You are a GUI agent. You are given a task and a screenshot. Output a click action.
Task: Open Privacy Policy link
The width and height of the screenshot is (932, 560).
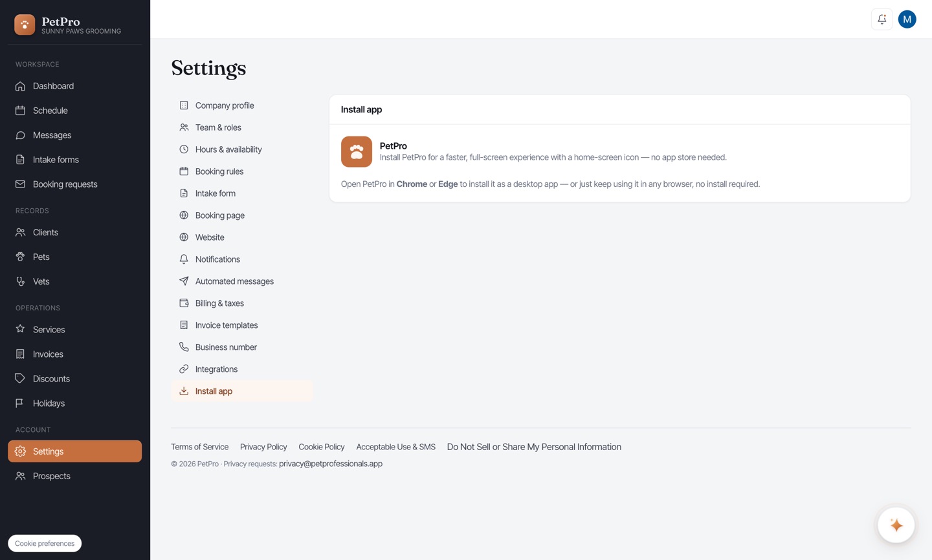tap(263, 447)
